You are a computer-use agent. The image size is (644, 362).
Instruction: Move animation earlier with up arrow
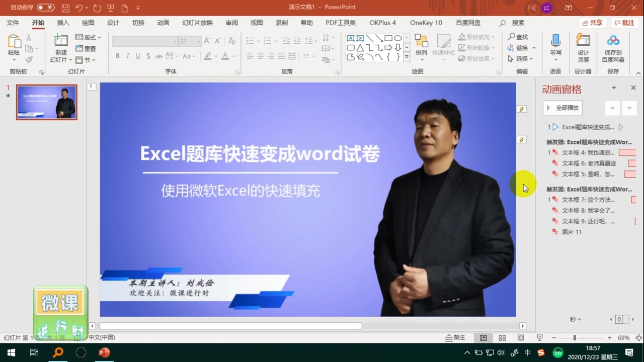click(612, 108)
